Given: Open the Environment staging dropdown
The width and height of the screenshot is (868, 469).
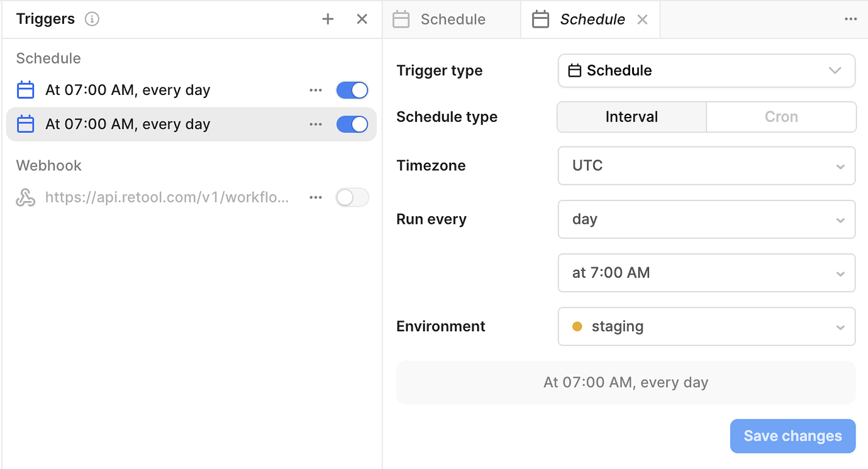Looking at the screenshot, I should [706, 326].
